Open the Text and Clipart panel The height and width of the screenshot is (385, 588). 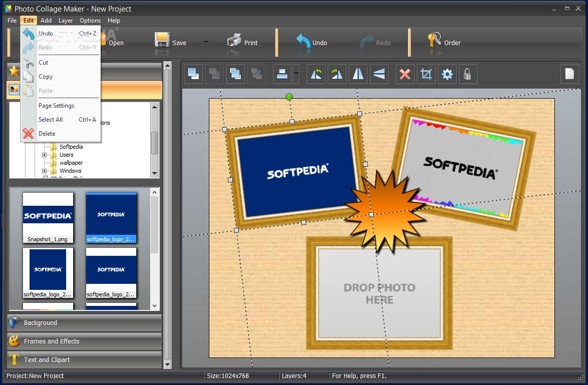84,359
